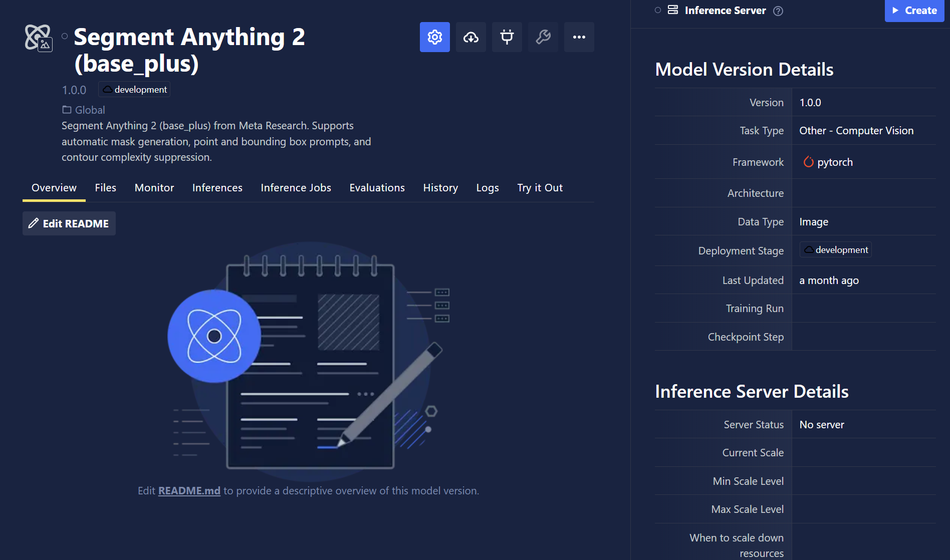Click the development Deployment Stage badge
Image resolution: width=950 pixels, height=560 pixels.
(x=836, y=250)
